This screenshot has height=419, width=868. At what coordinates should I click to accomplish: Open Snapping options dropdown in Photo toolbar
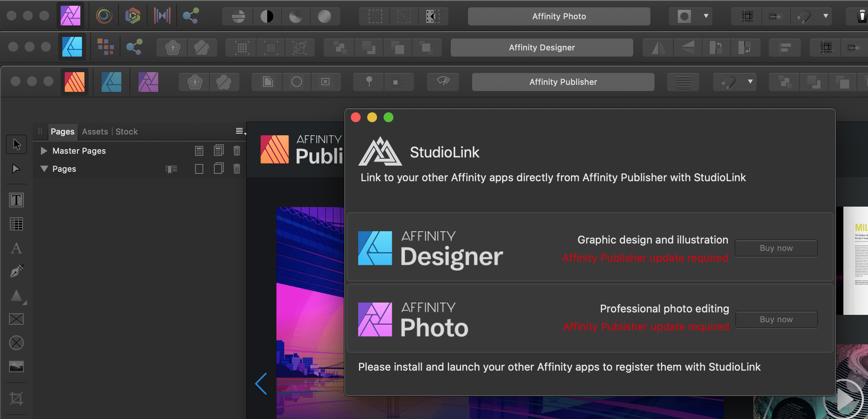coord(826,16)
